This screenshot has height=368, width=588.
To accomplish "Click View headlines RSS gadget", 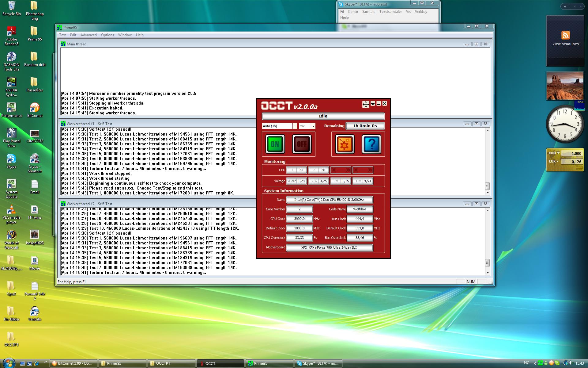I will [x=565, y=39].
